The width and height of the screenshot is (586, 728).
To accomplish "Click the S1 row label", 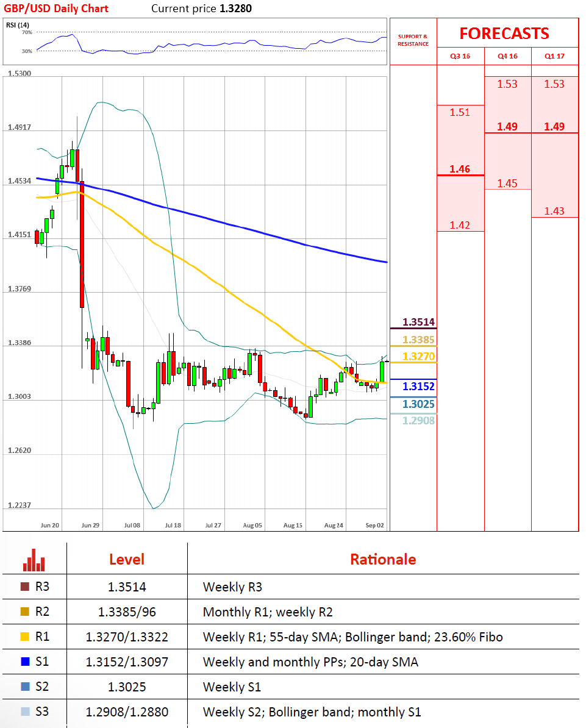I will (42, 661).
